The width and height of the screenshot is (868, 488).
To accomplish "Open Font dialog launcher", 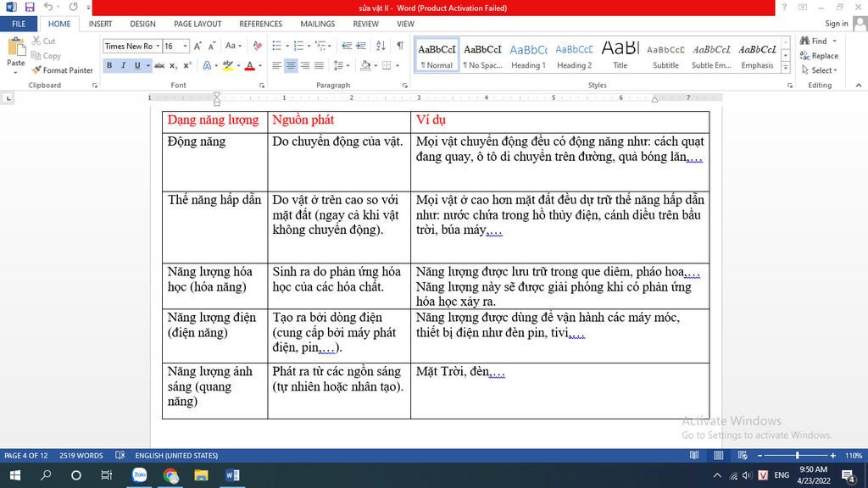I will point(262,86).
